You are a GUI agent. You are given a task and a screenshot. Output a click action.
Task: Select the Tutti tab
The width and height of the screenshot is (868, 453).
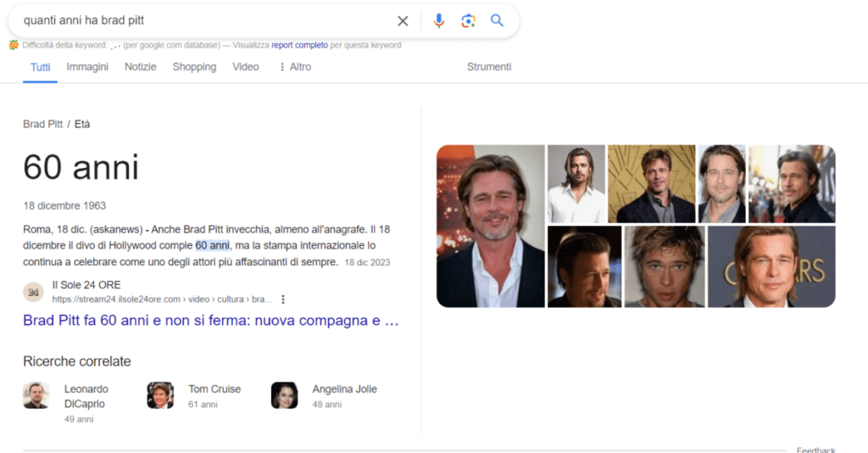coord(41,67)
